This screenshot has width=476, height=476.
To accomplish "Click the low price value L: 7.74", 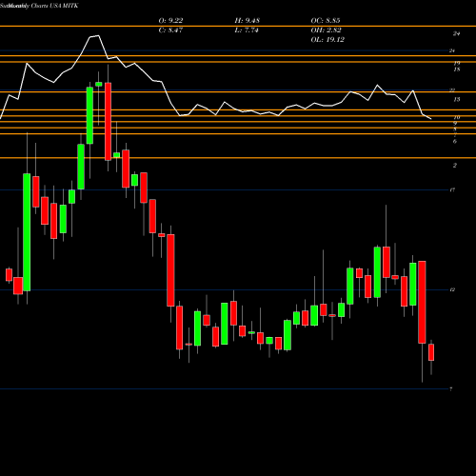I will coord(247,30).
